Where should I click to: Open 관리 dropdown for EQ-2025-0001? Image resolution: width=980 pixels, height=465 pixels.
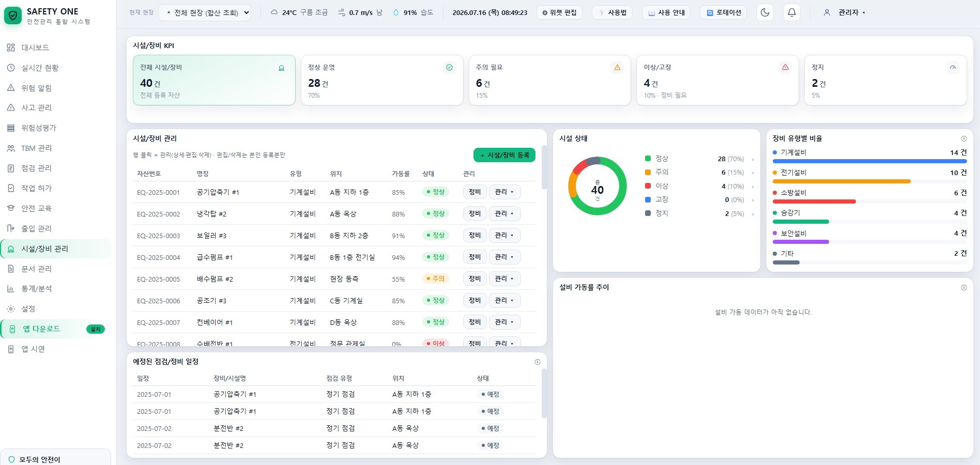[504, 192]
